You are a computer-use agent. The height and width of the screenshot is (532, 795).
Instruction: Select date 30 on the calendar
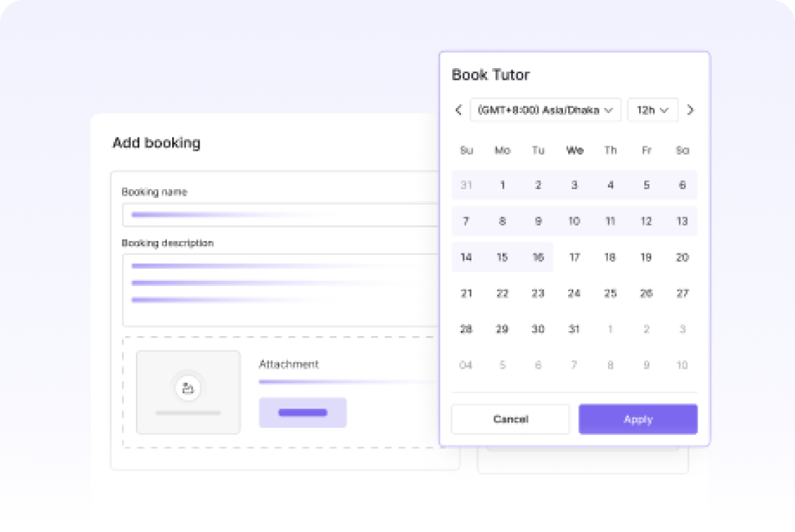[x=538, y=329]
